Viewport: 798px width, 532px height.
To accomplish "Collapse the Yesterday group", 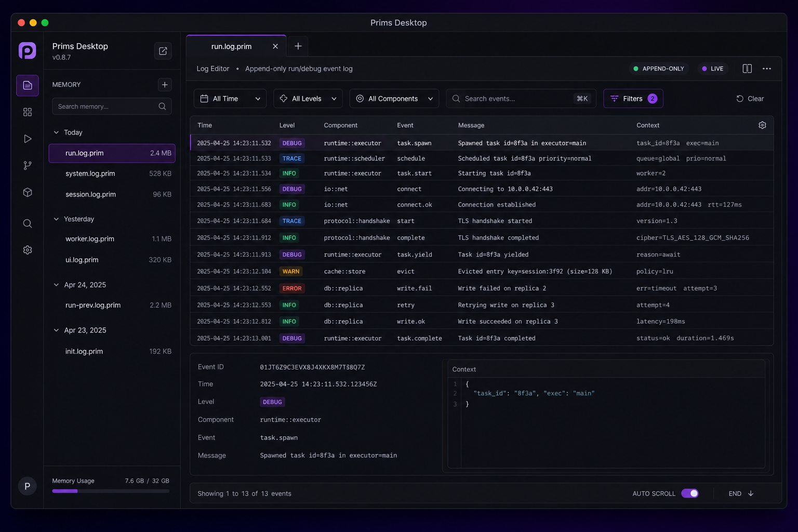I will coord(56,219).
